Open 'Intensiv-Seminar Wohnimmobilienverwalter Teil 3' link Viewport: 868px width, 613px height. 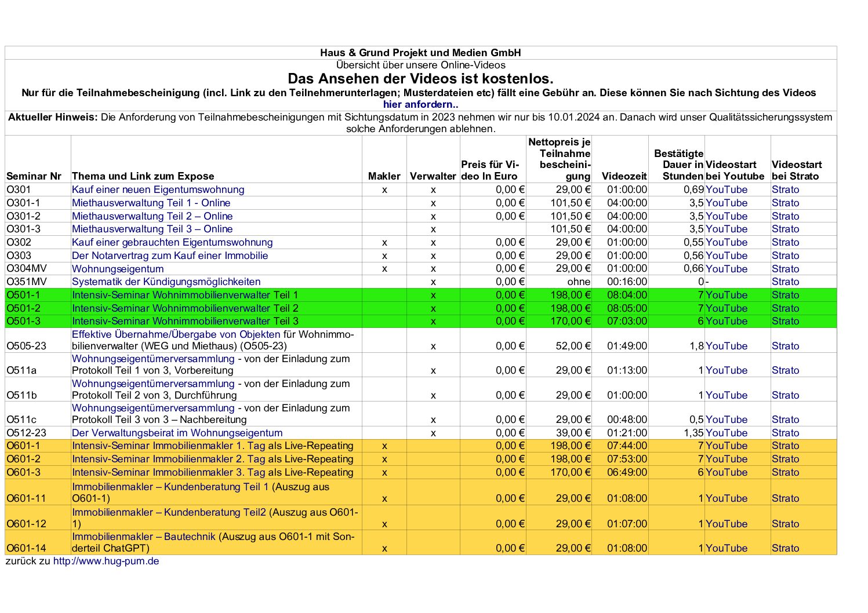tap(185, 321)
